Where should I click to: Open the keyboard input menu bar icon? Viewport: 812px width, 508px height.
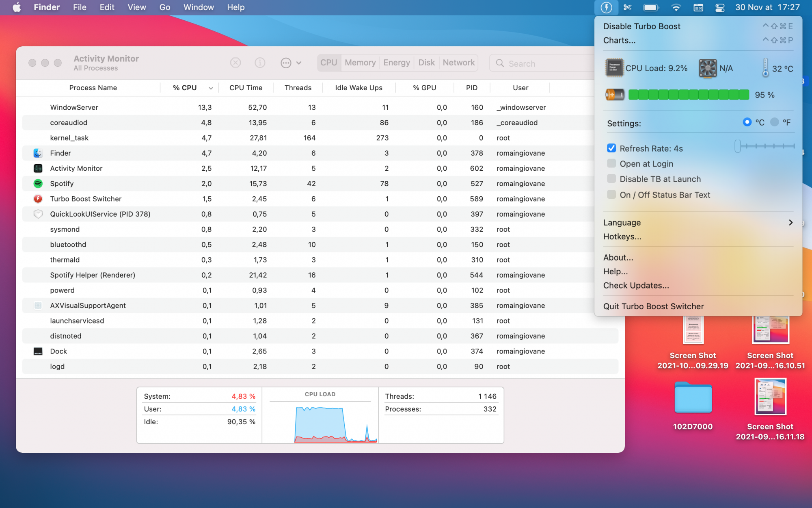[x=698, y=7]
